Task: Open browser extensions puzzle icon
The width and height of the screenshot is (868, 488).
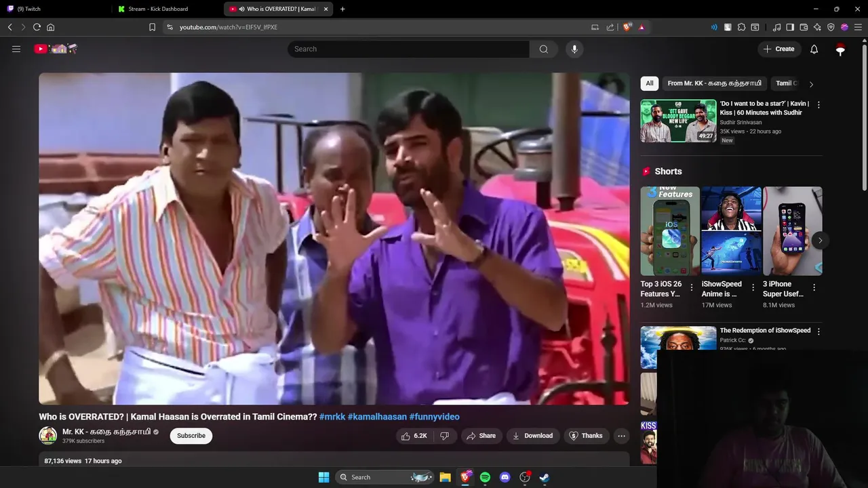Action: pos(741,27)
